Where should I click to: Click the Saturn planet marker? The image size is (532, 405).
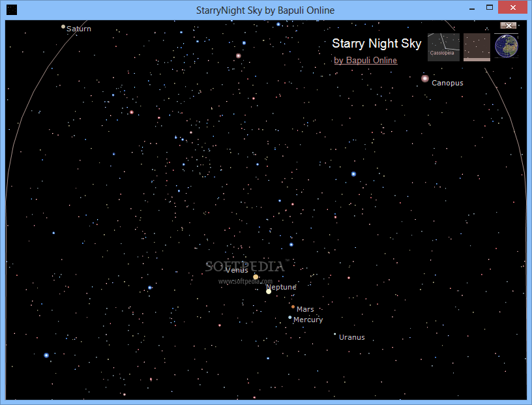[63, 27]
